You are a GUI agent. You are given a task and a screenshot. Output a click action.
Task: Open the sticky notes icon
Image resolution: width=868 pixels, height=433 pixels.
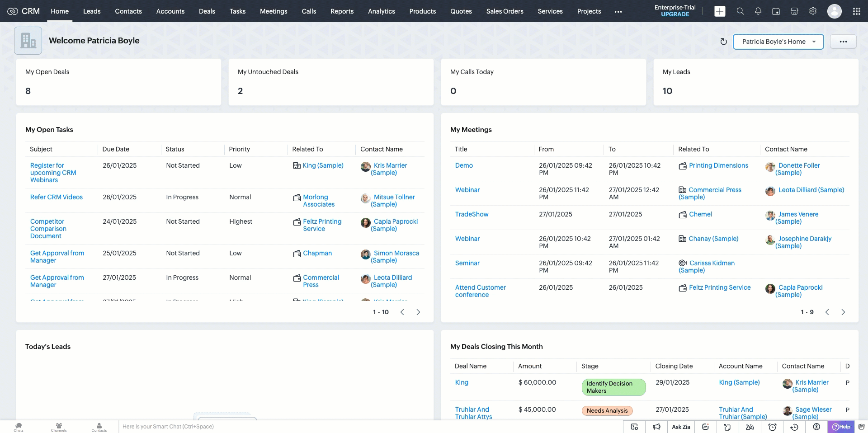[727, 427]
